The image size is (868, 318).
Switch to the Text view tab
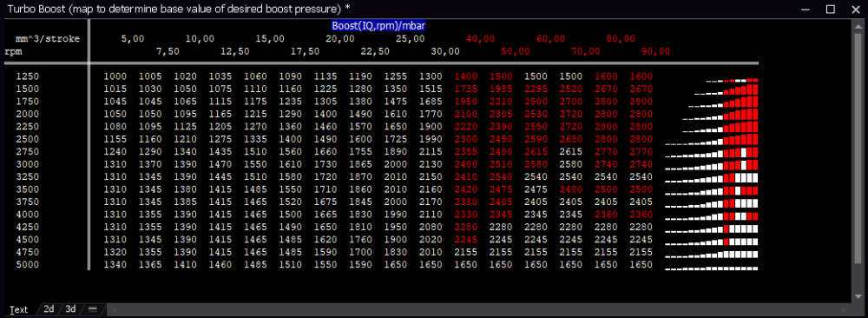(19, 309)
